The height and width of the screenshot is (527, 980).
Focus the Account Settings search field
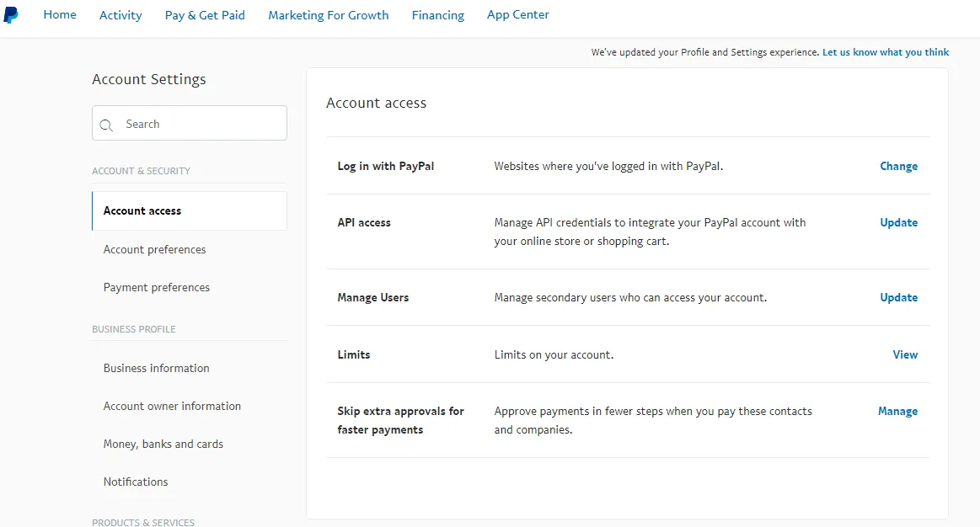[190, 123]
